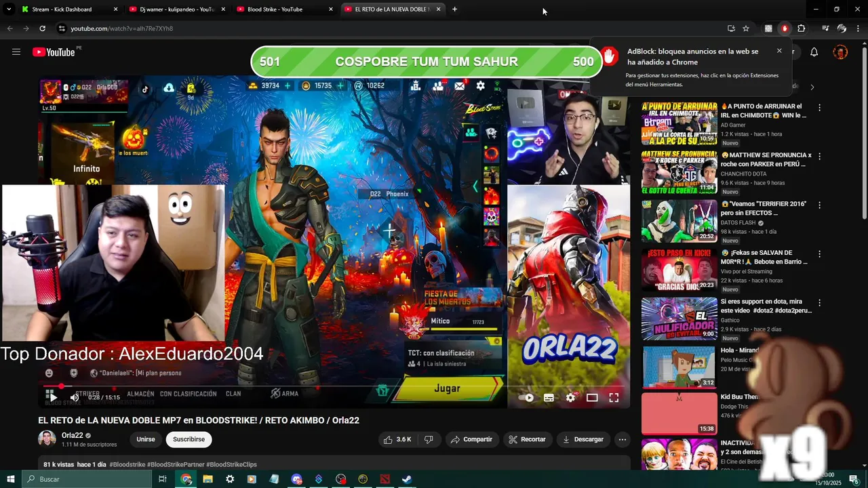Show next category chips with arrow

812,87
